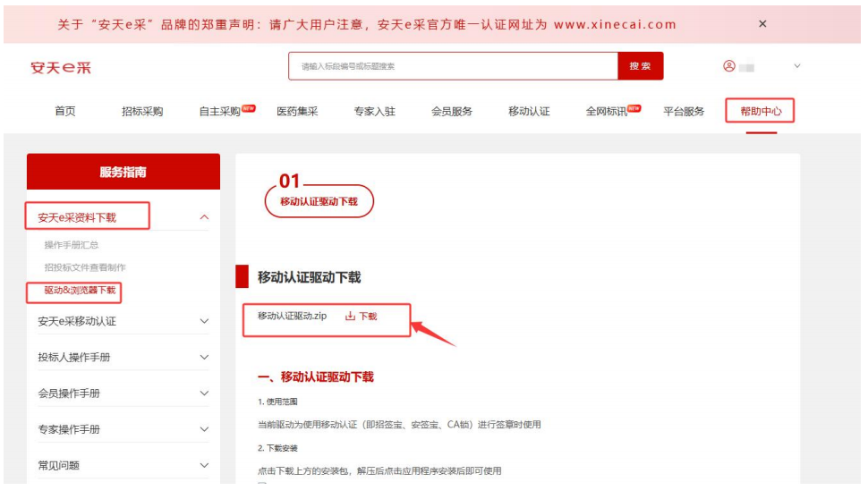Open the 专家入驻 navigation item
Screen dimensions: 868x499
click(x=375, y=111)
